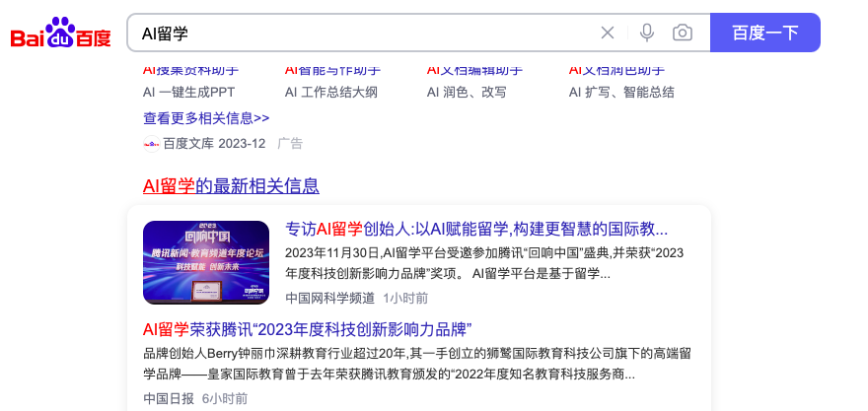Image resolution: width=868 pixels, height=411 pixels.
Task: Click the 百度一下 search button
Action: click(x=765, y=33)
